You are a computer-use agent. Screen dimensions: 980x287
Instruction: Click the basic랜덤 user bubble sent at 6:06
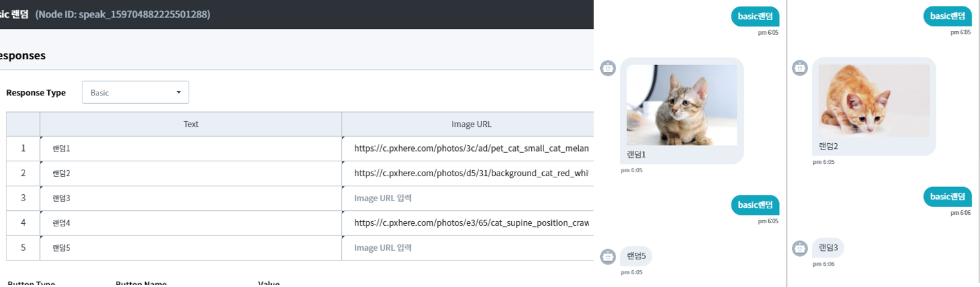coord(947,197)
